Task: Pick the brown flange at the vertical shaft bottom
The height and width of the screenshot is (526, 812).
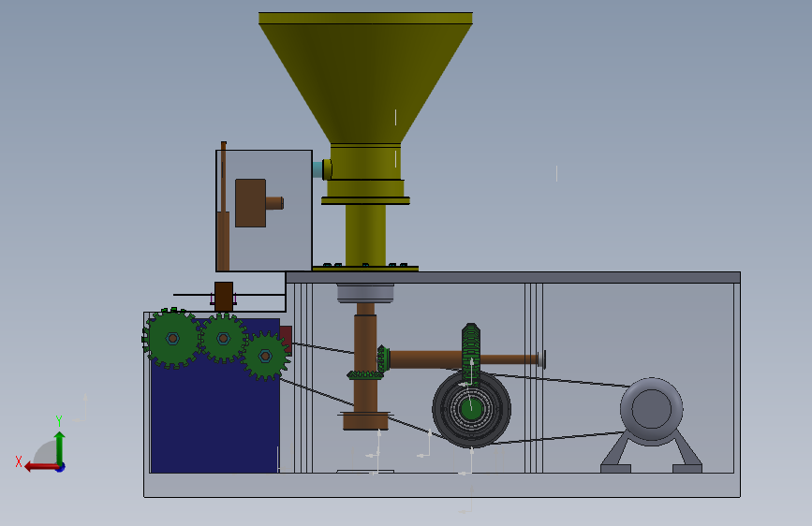Action: tap(365, 421)
